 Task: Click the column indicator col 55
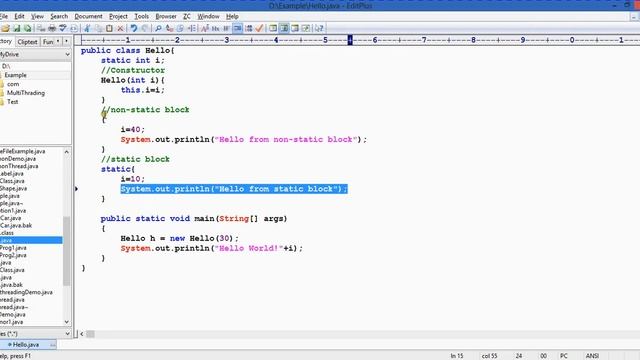coord(489,356)
